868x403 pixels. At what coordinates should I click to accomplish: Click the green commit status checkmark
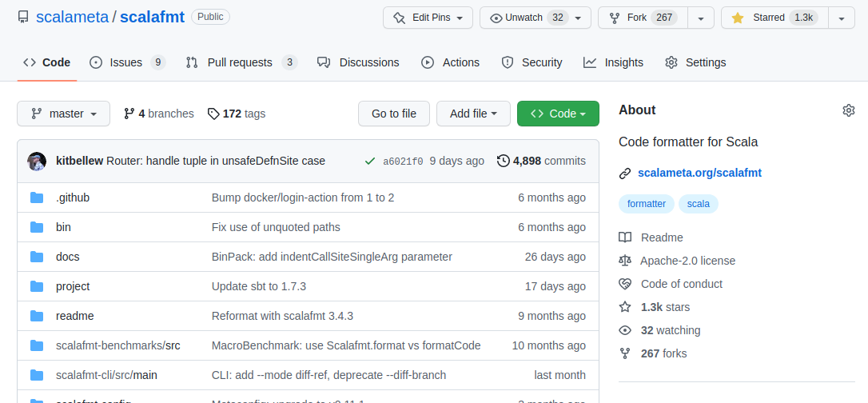click(370, 161)
